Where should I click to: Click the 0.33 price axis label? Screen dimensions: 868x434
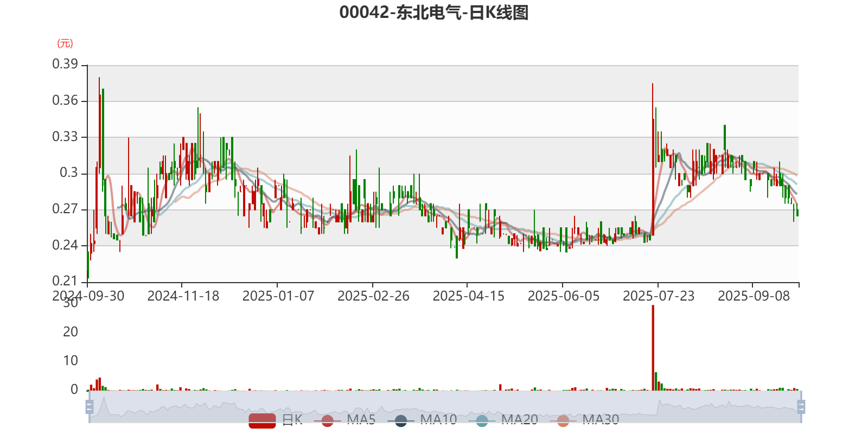(65, 137)
